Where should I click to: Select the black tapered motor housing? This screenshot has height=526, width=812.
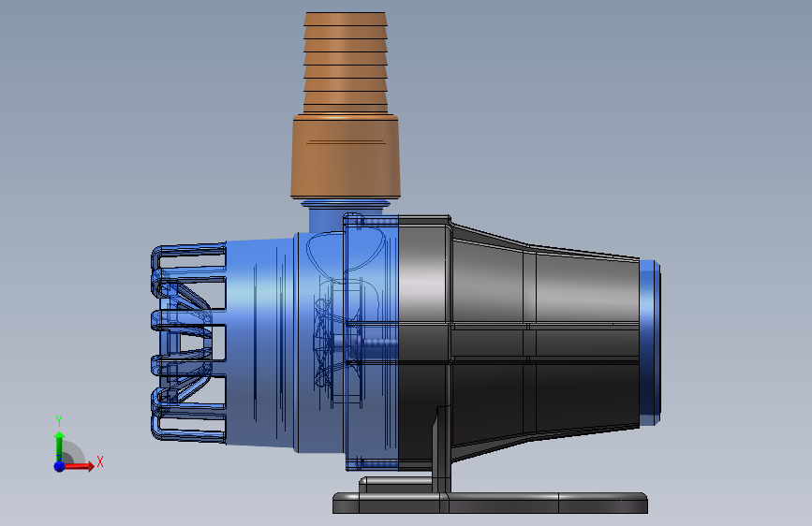518,342
